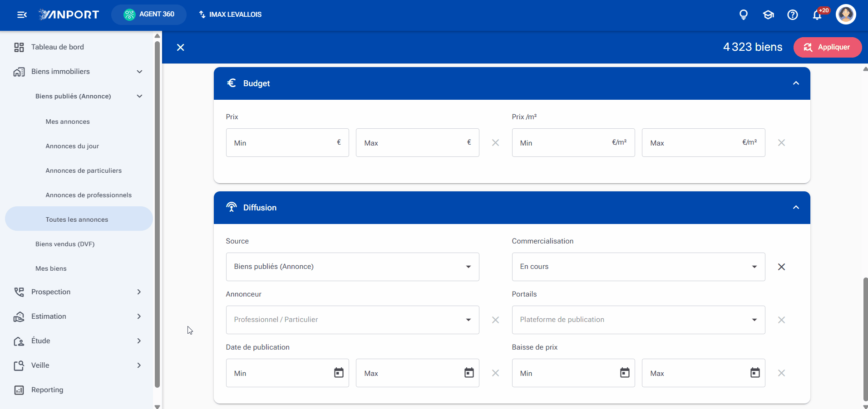Open the Portails Plateforme de publication dropdown
This screenshot has width=868, height=409.
click(638, 320)
